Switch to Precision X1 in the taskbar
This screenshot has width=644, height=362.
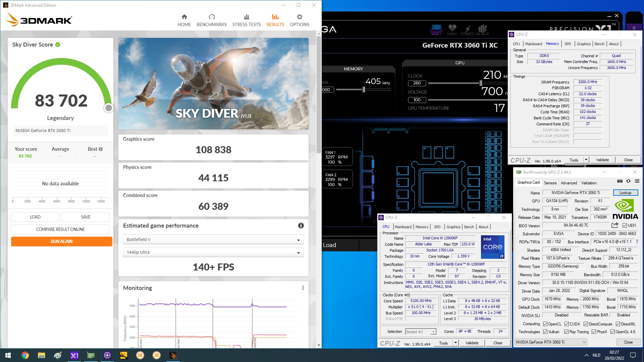click(74, 355)
